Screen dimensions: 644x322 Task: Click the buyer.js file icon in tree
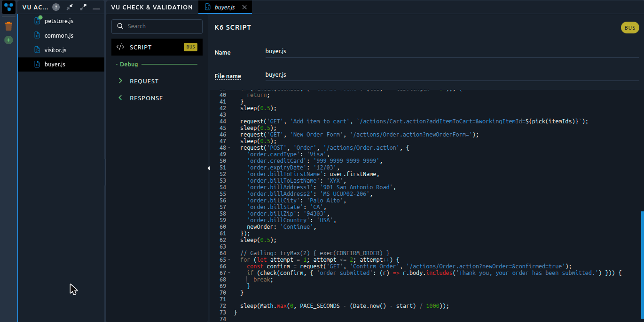[x=38, y=64]
